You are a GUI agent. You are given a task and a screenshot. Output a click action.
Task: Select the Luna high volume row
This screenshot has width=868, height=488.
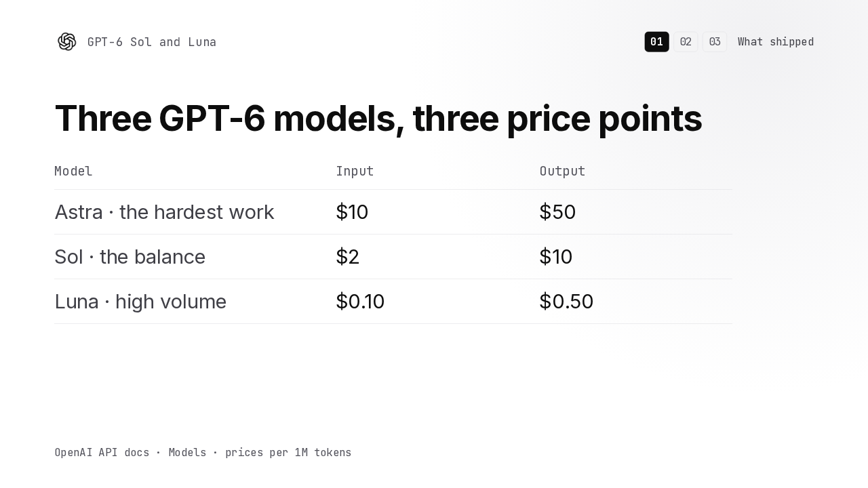(393, 302)
